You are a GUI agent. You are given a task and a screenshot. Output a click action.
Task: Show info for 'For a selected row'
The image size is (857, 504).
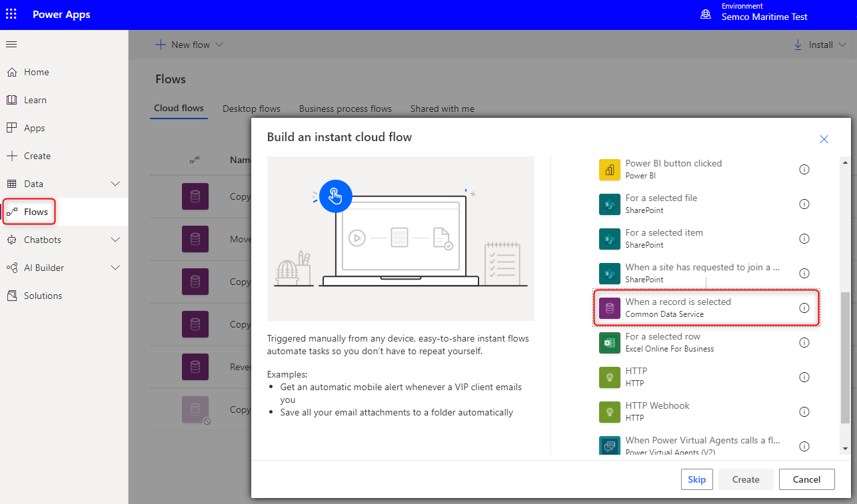[x=804, y=343]
